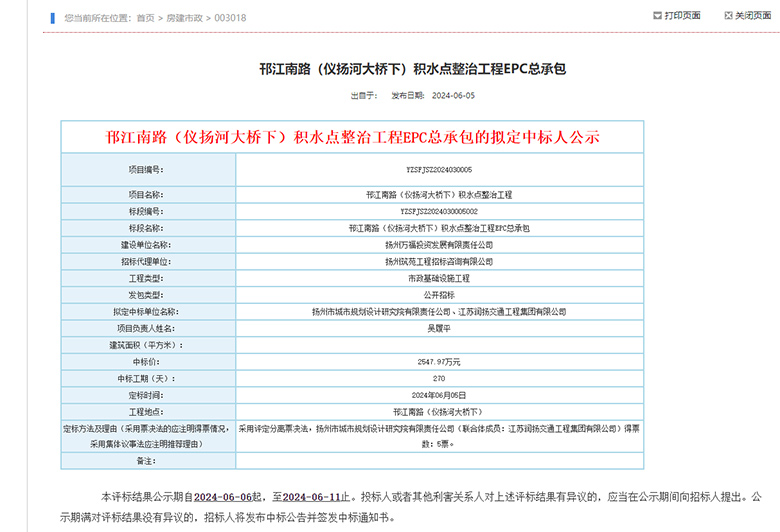780x532 pixels.
Task: Click the 拟定中标单位名称 value cell
Action: (x=439, y=312)
